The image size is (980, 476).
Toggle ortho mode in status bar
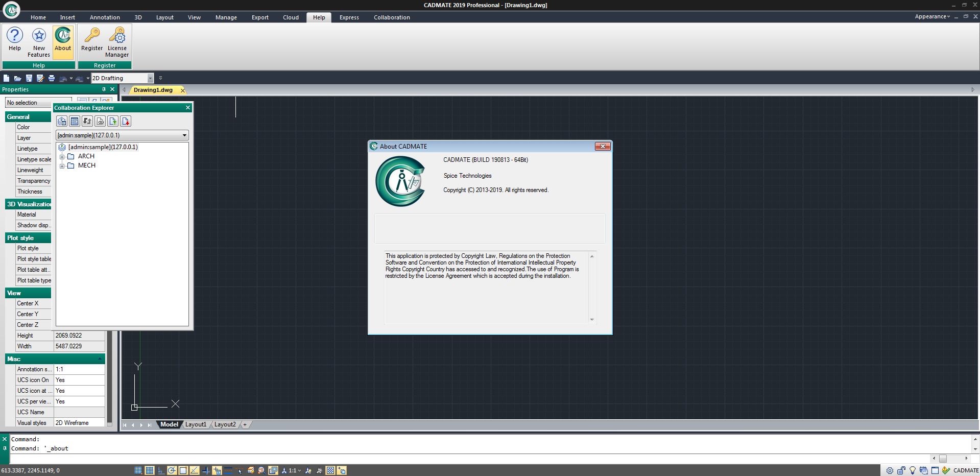coord(160,470)
